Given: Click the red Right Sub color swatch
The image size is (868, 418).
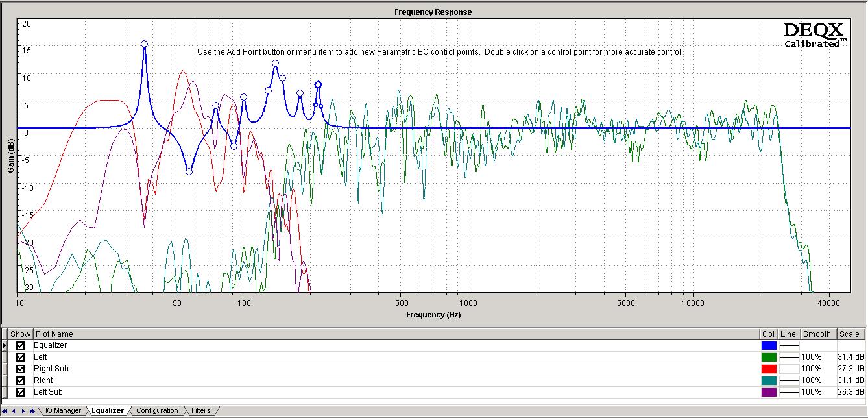Looking at the screenshot, I should [769, 369].
